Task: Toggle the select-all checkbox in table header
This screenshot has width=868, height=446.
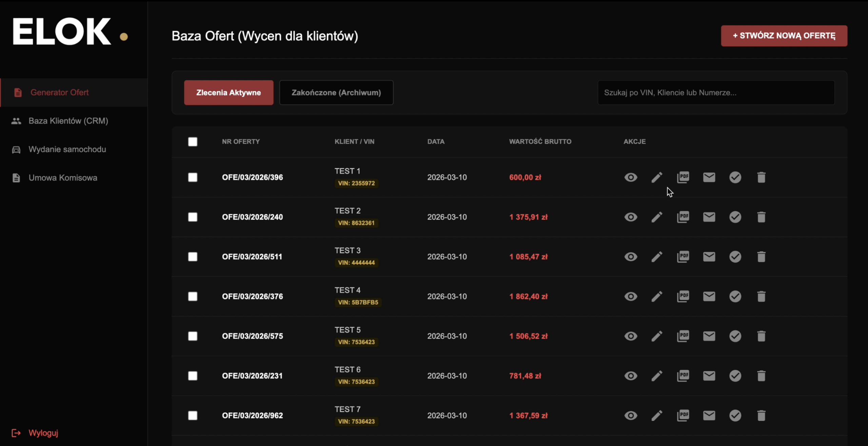Action: [x=193, y=142]
